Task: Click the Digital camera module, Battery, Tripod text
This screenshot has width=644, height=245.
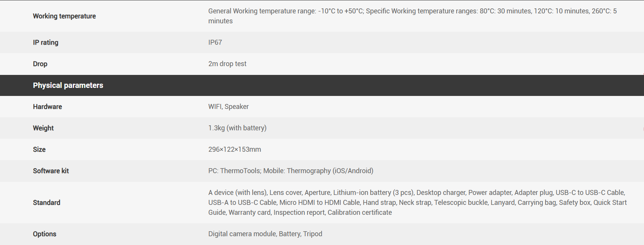Action: pos(265,234)
